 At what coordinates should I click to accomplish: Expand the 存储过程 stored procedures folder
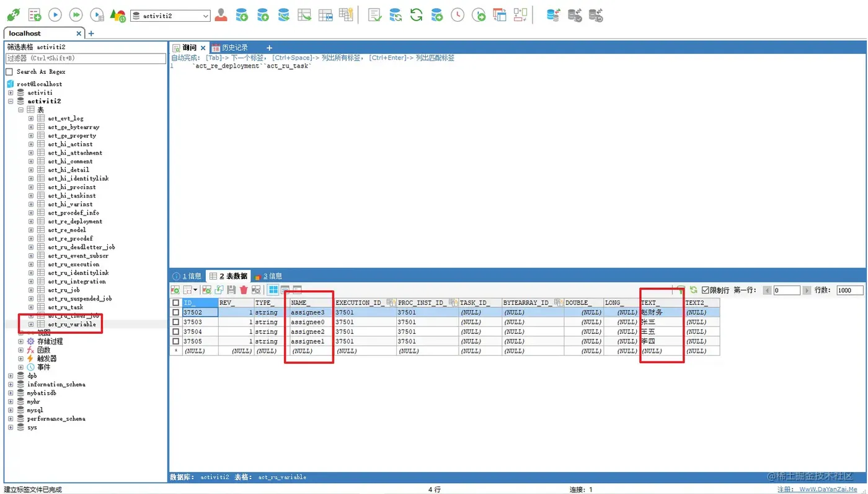(x=20, y=341)
